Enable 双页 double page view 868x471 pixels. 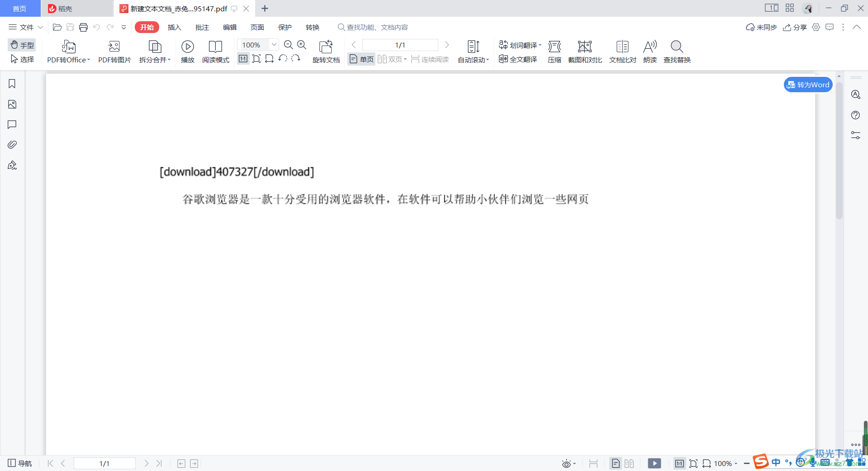392,59
